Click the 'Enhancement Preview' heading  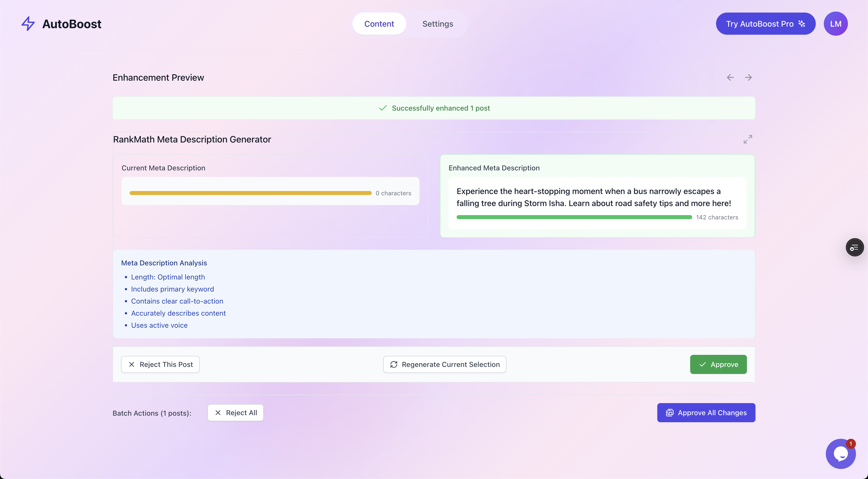pyautogui.click(x=158, y=78)
